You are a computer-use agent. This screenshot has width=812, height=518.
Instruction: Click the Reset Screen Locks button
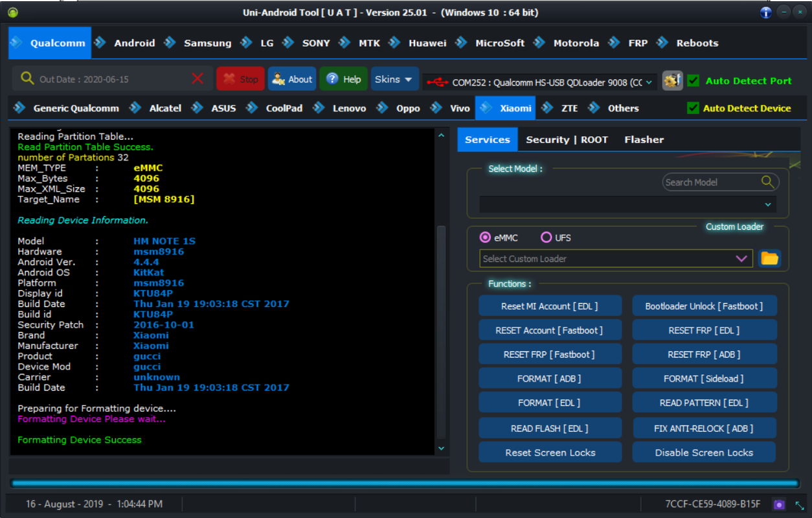[x=550, y=453]
